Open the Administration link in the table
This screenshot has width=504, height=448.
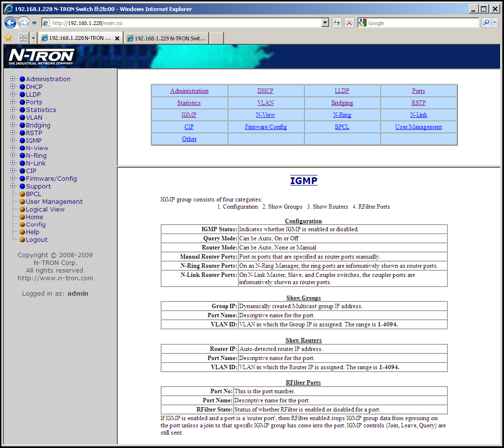pos(189,91)
